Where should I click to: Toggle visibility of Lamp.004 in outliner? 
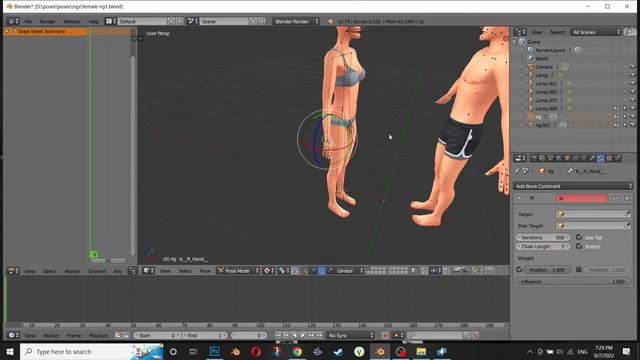[616, 109]
